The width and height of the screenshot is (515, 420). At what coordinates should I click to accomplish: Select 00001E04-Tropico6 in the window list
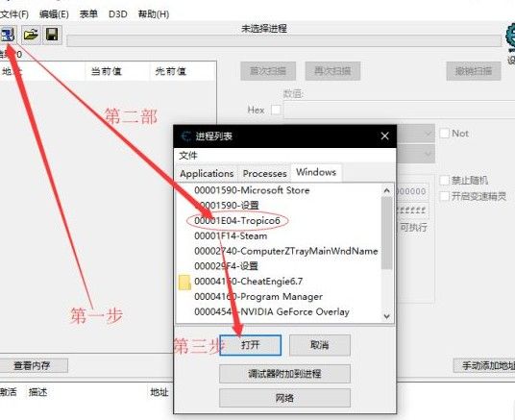click(237, 221)
